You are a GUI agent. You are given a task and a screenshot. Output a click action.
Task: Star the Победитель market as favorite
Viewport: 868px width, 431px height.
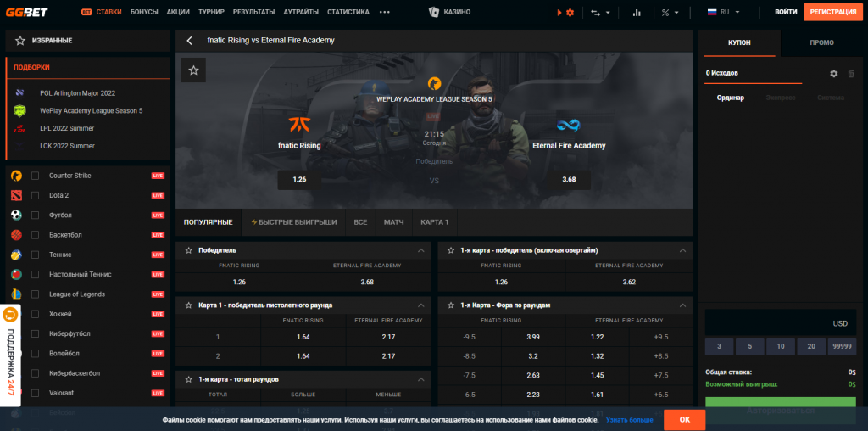(189, 251)
